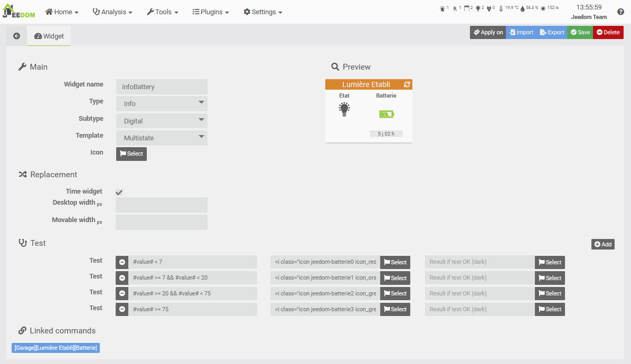Open the help question mark icon
This screenshot has height=364, width=631.
[x=620, y=12]
